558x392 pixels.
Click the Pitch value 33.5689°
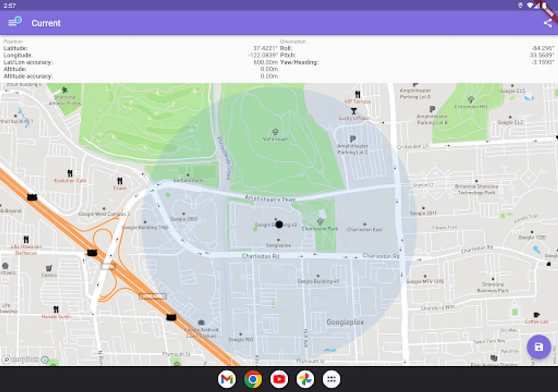click(542, 55)
